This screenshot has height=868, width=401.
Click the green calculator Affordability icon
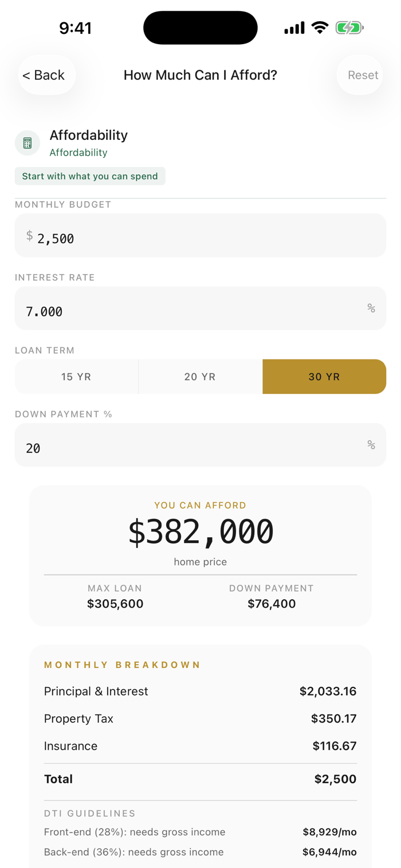(27, 143)
